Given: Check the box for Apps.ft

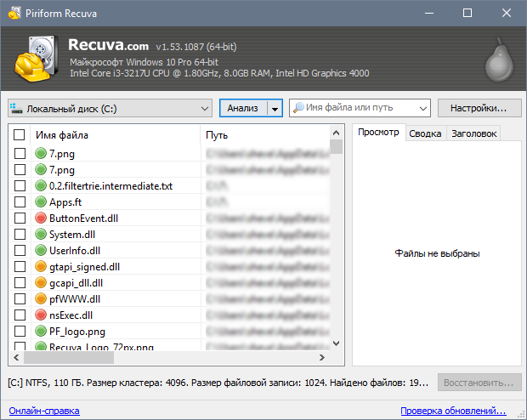Looking at the screenshot, I should pyautogui.click(x=20, y=201).
